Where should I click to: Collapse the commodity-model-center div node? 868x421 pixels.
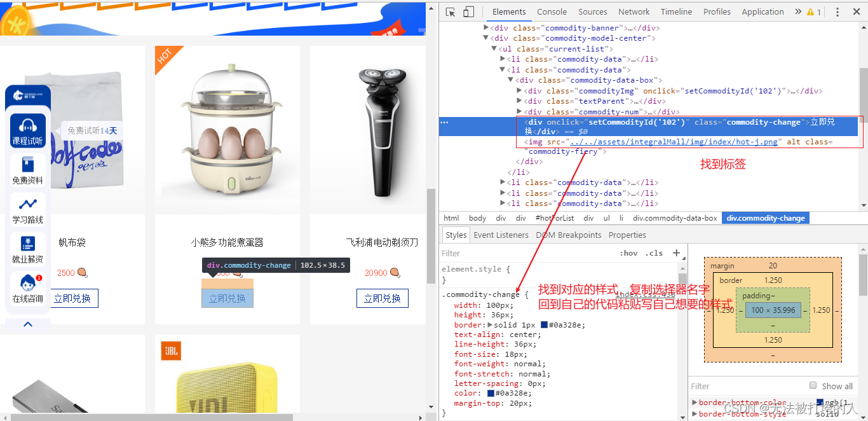coord(486,38)
